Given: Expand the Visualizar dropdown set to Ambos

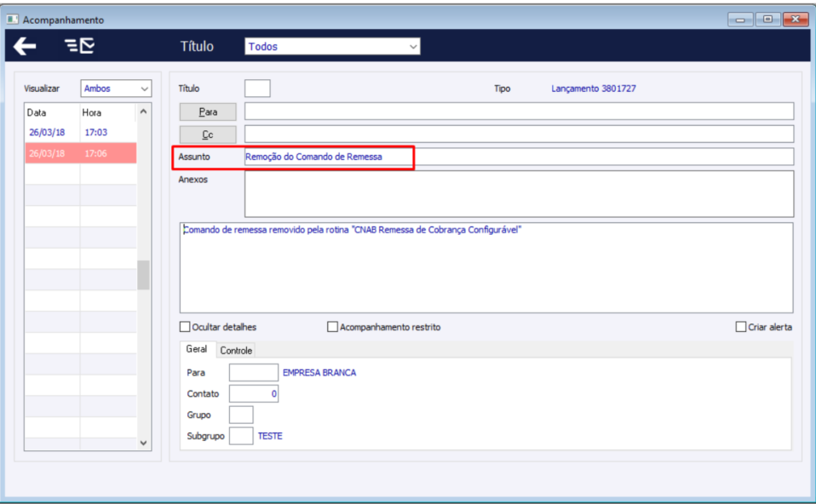Looking at the screenshot, I should pos(116,89).
